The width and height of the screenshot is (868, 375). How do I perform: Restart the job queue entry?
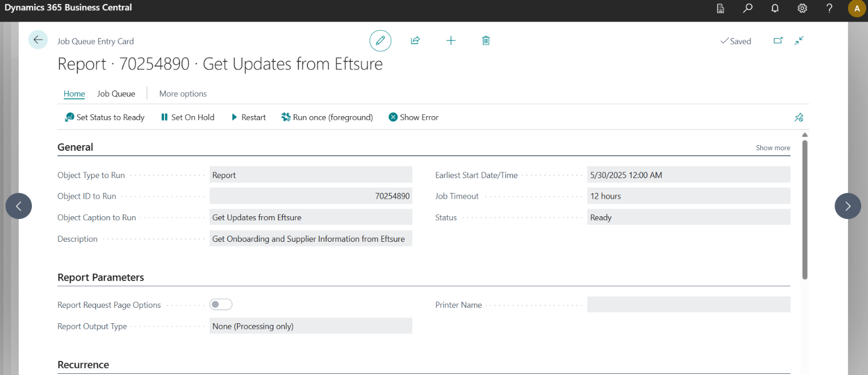(248, 117)
